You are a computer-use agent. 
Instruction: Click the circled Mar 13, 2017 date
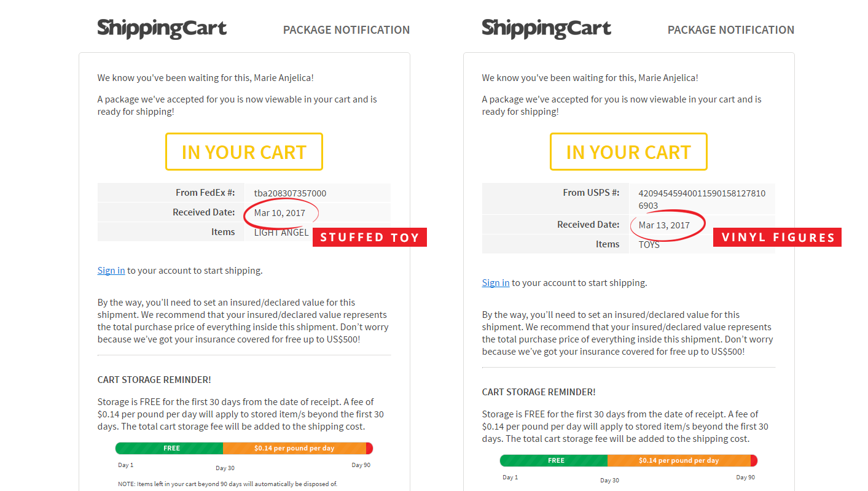[664, 225]
